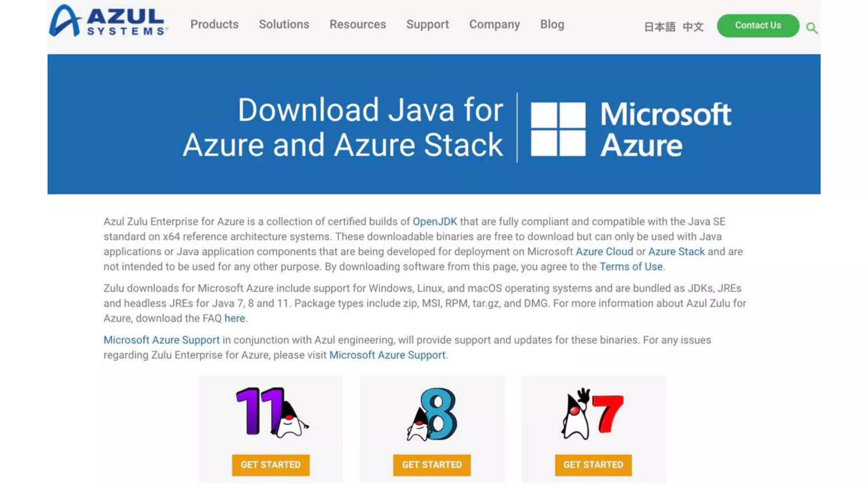The image size is (868, 488).
Task: Click Get Started under Java 11
Action: click(270, 465)
